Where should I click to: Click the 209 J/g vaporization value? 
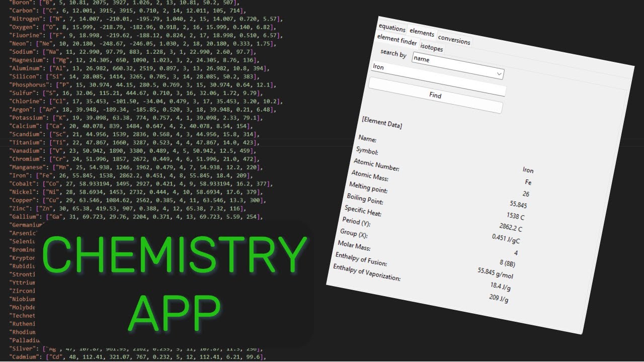[499, 299]
